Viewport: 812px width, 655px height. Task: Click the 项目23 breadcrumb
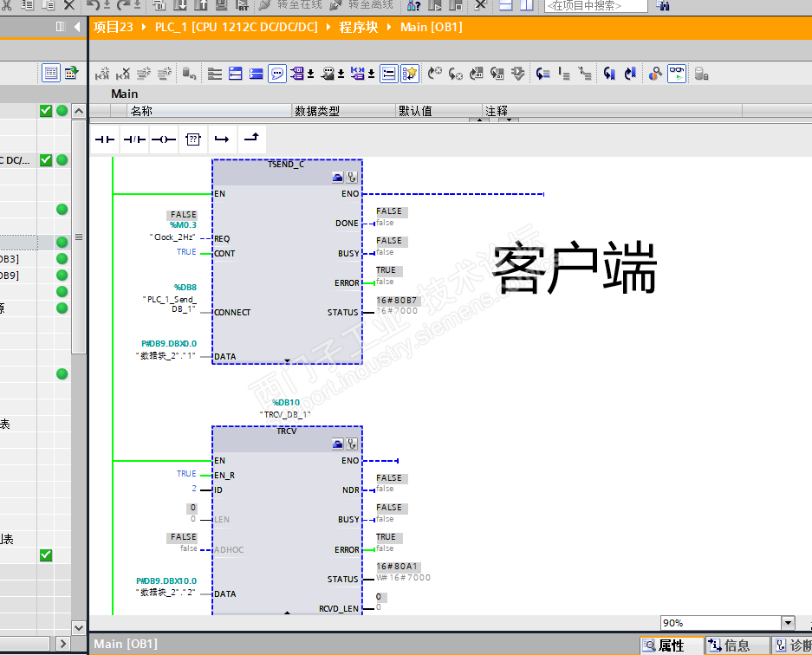[x=113, y=27]
